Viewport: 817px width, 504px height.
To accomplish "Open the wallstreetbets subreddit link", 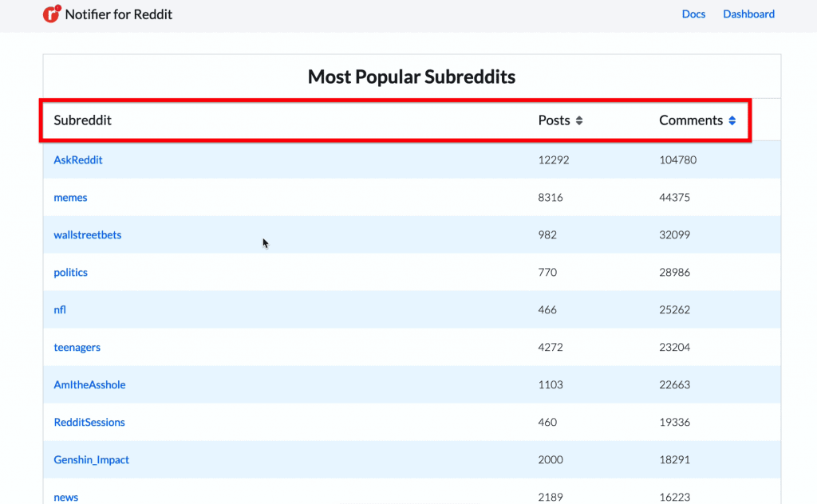I will point(88,234).
